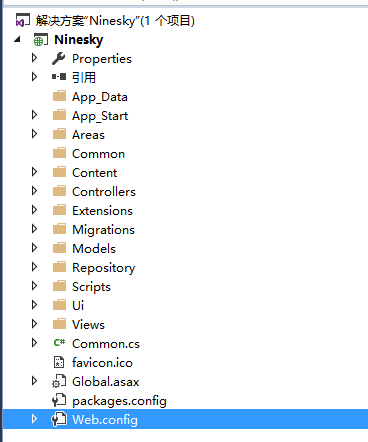This screenshot has width=368, height=442.
Task: Select the Scripts folder
Action: 91,287
